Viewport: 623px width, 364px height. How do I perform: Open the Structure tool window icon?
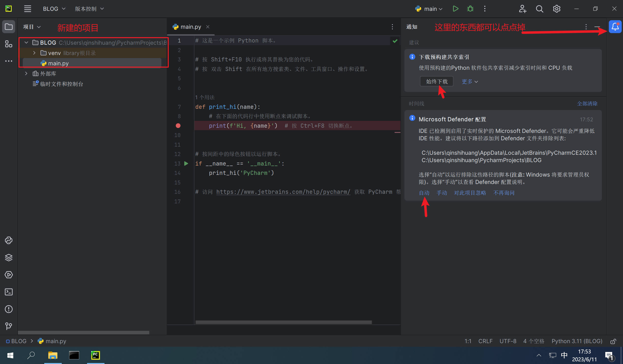tap(9, 44)
